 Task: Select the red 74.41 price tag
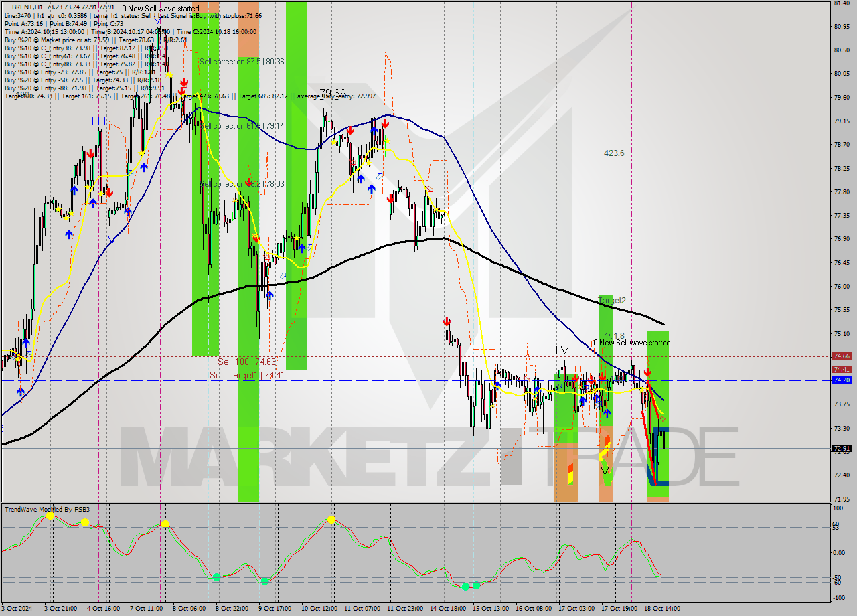point(842,369)
